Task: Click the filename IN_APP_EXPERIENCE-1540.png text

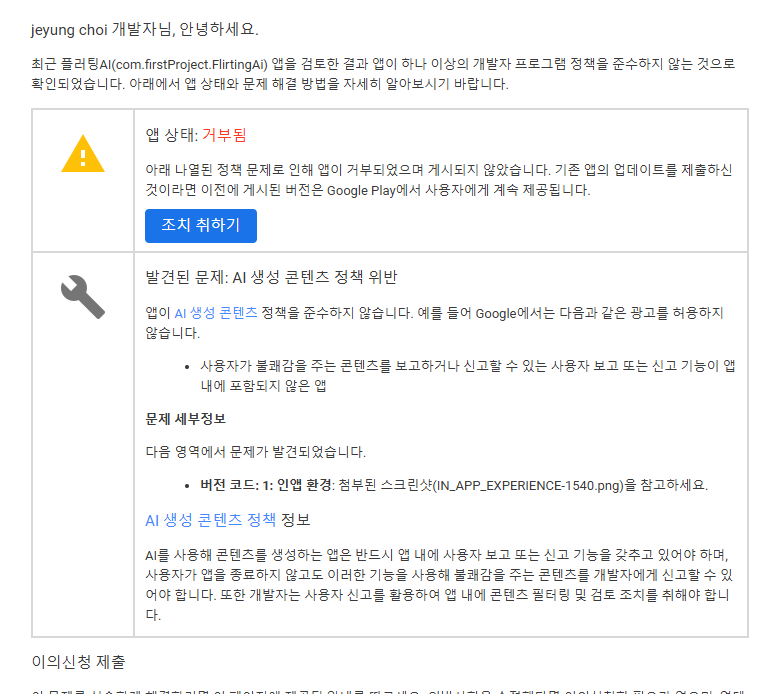Action: pos(527,486)
